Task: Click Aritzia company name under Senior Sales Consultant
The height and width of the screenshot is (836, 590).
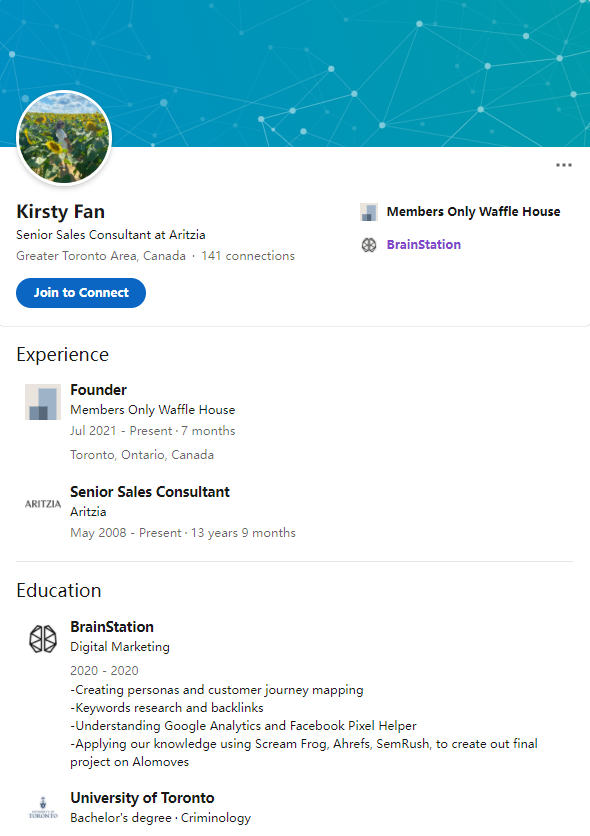Action: pos(88,511)
